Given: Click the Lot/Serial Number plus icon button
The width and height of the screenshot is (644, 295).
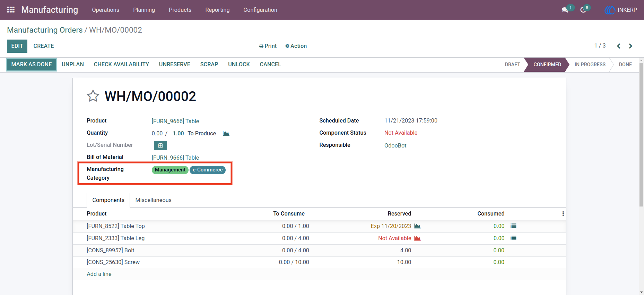Looking at the screenshot, I should (x=160, y=145).
